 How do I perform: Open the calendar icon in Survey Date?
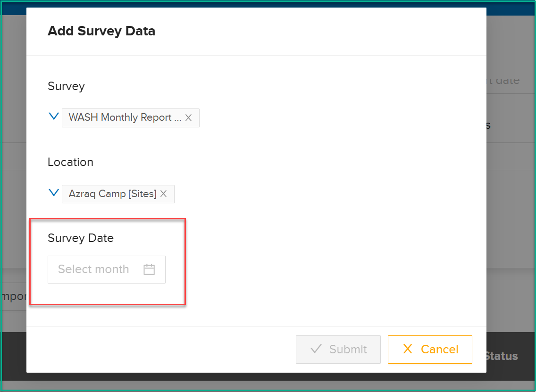[x=149, y=269]
